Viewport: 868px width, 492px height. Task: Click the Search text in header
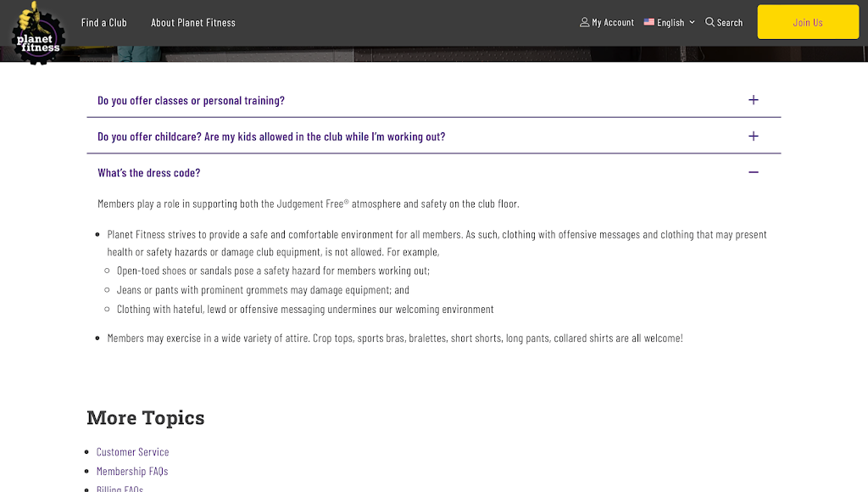point(730,23)
